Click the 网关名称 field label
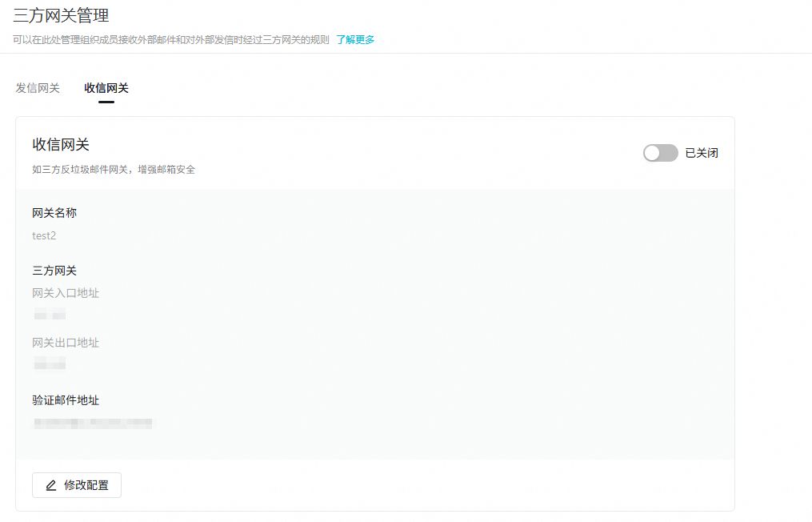 [x=54, y=213]
